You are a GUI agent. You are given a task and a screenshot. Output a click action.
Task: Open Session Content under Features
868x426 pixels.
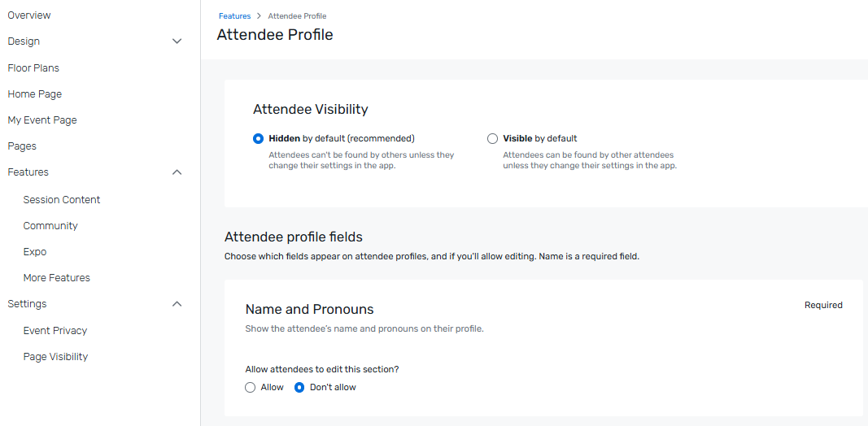(62, 200)
